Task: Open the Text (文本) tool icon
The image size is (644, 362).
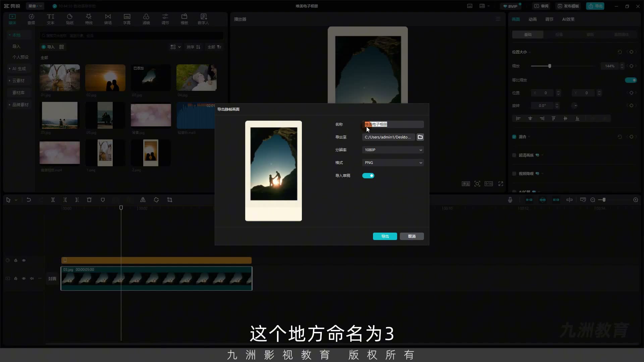Action: point(50,19)
